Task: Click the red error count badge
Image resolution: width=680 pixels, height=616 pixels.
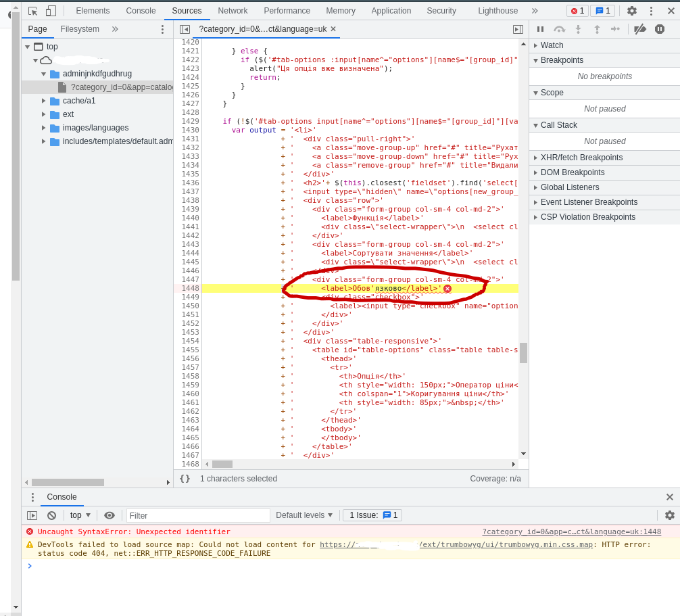Action: [578, 11]
